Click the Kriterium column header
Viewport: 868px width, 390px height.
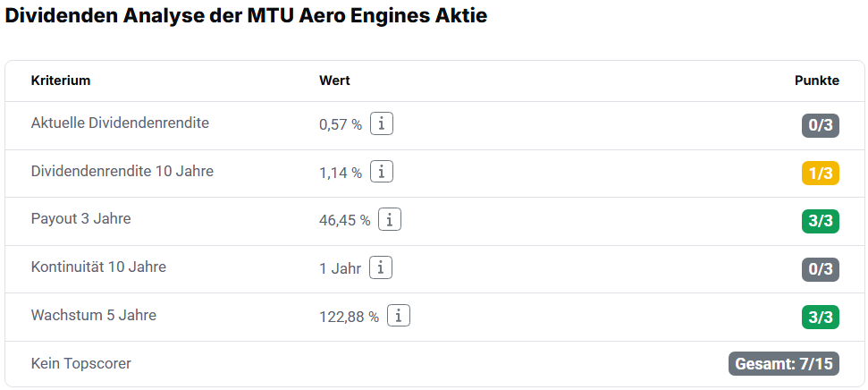point(60,81)
